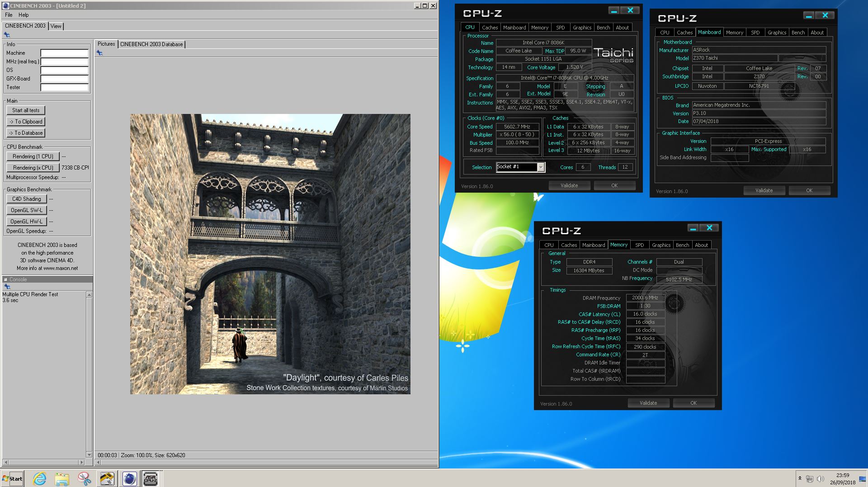Click the GFX-Board input field
This screenshot has width=868, height=487.
[x=64, y=79]
